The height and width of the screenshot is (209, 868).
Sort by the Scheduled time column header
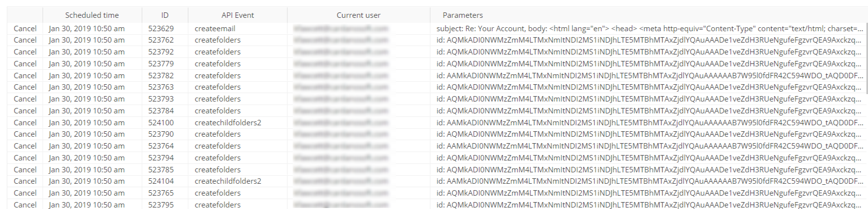coord(92,15)
